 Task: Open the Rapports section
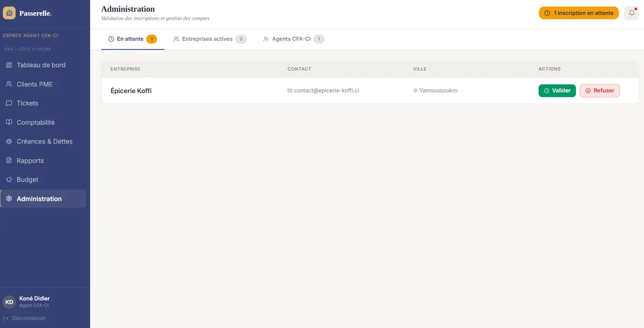click(x=43, y=161)
